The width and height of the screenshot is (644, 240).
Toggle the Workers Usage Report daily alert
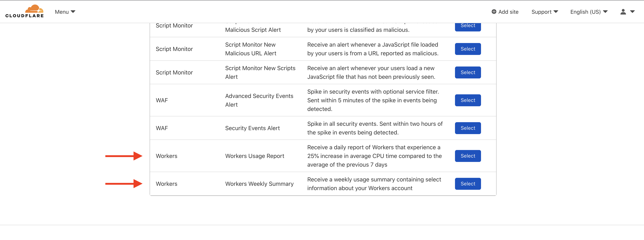tap(468, 155)
